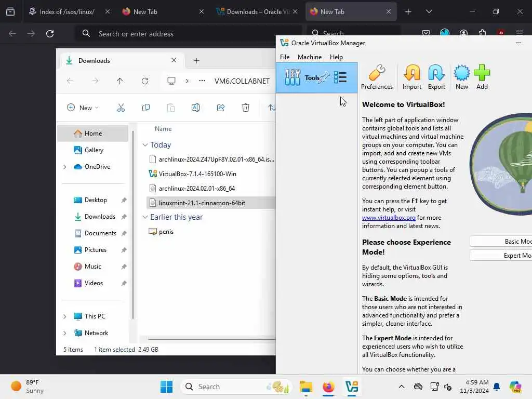Click Firefox icon in taskbar
Viewport: 532px width, 399px height.
(328, 387)
